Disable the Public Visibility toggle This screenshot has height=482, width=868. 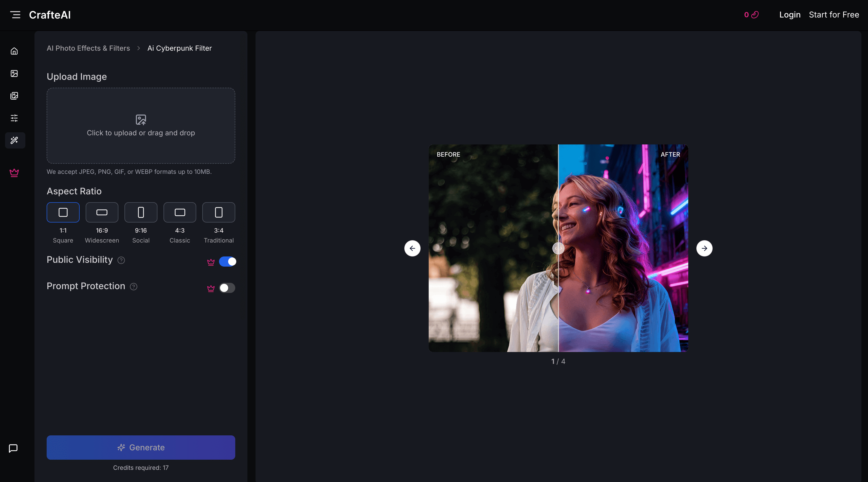[228, 261]
